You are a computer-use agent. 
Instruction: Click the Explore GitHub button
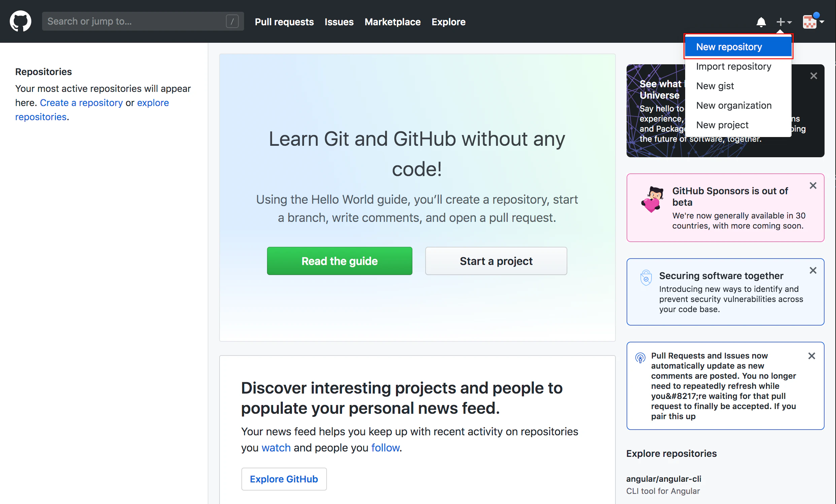coord(284,479)
